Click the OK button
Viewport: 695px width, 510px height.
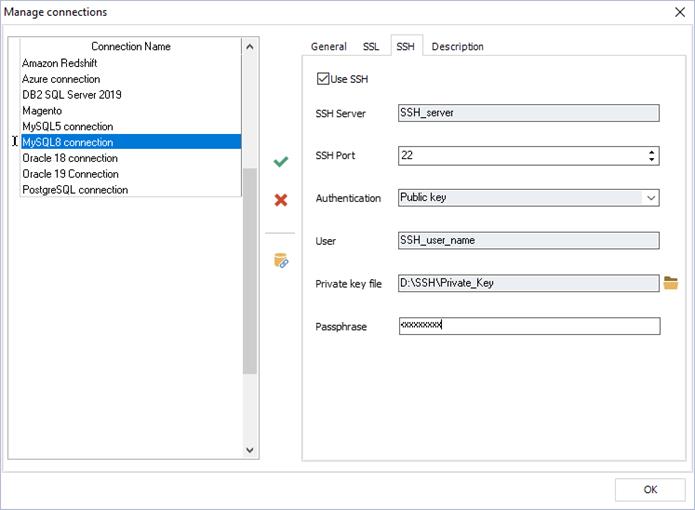pos(650,490)
